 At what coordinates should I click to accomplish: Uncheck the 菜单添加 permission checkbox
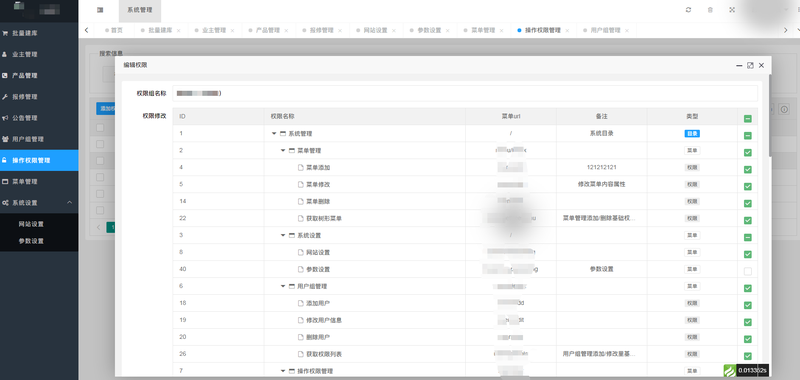pos(747,169)
